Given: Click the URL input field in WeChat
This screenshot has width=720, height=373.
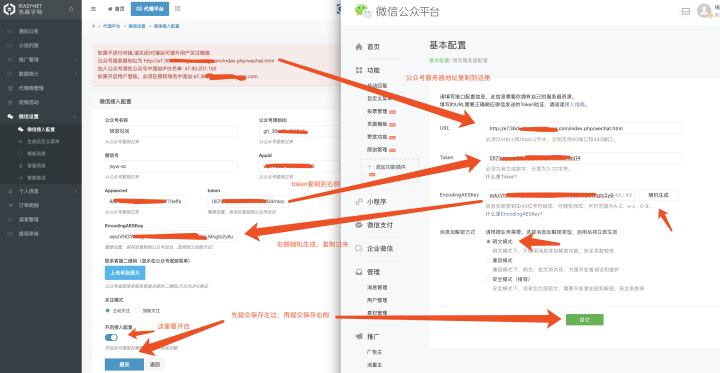Looking at the screenshot, I should (583, 128).
